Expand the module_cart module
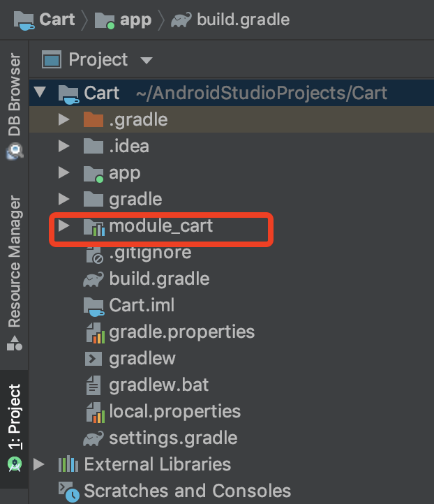 64,225
